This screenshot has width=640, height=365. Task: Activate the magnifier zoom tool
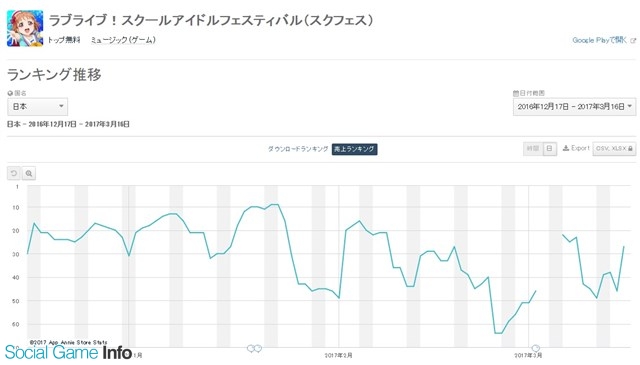pyautogui.click(x=29, y=174)
